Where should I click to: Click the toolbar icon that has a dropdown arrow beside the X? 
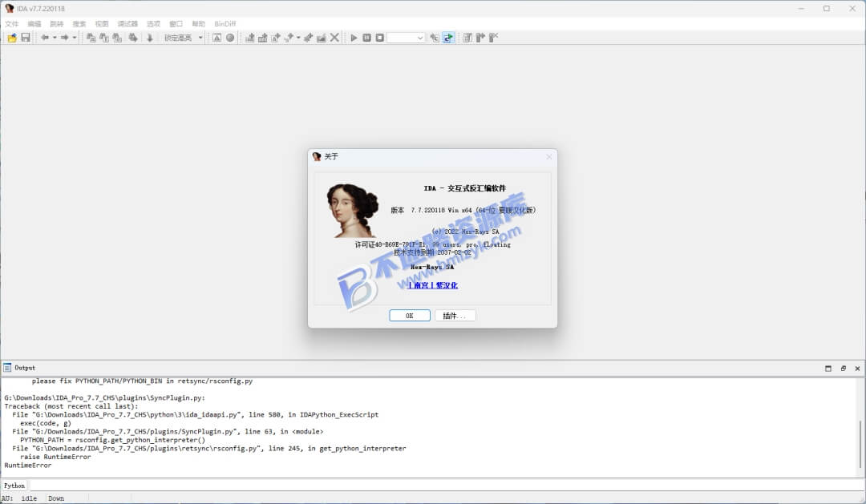coord(289,38)
